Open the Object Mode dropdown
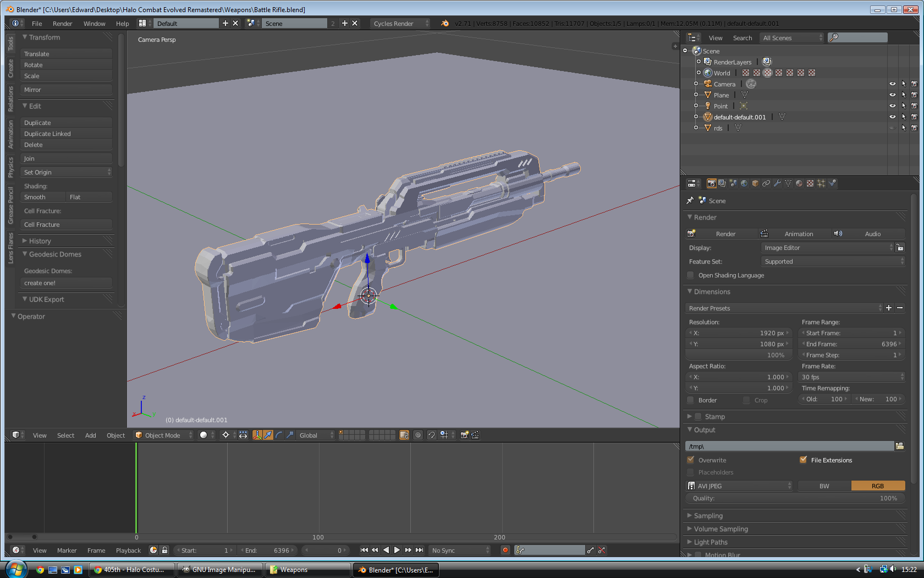The width and height of the screenshot is (924, 578). pyautogui.click(x=163, y=435)
